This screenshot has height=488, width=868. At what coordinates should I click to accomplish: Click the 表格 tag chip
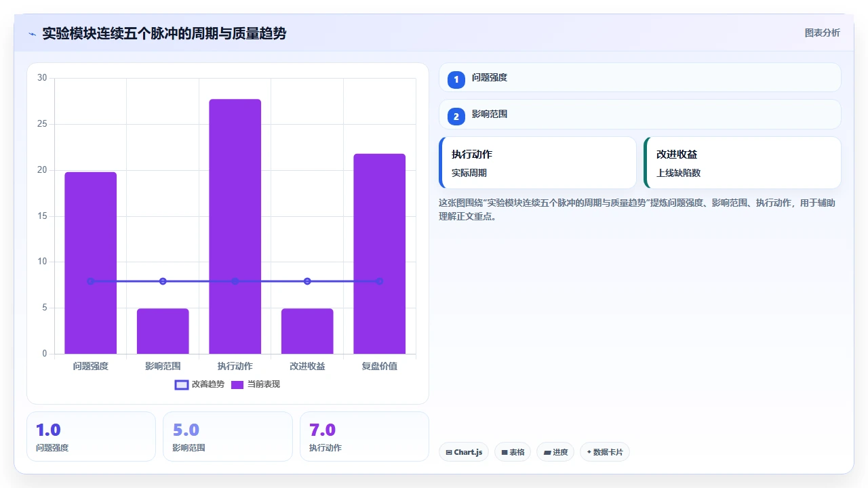(513, 452)
